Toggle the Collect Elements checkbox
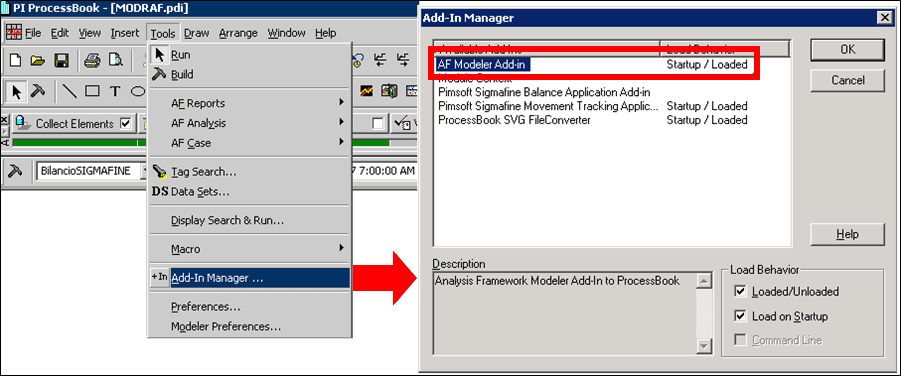The height and width of the screenshot is (376, 901). pyautogui.click(x=125, y=124)
